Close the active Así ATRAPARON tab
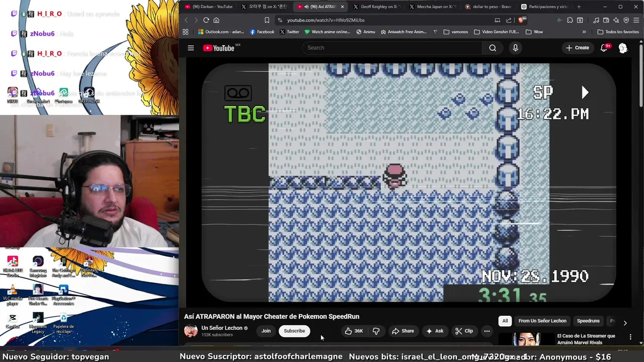This screenshot has height=362, width=644. [x=342, y=7]
